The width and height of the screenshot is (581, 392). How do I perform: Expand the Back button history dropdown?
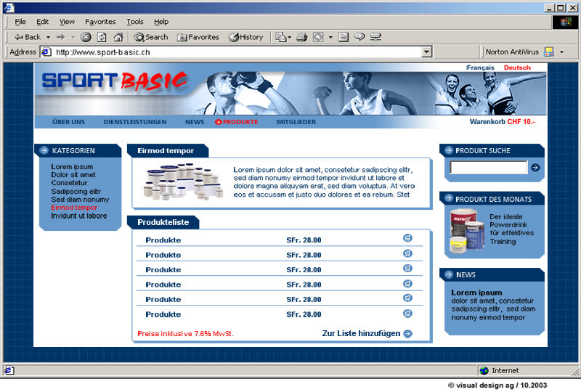click(48, 38)
